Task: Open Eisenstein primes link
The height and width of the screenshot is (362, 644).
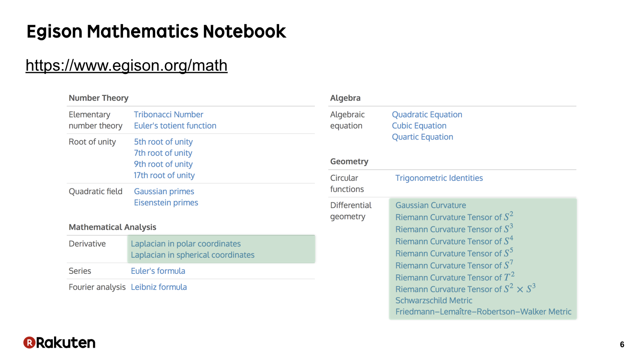Action: (166, 203)
